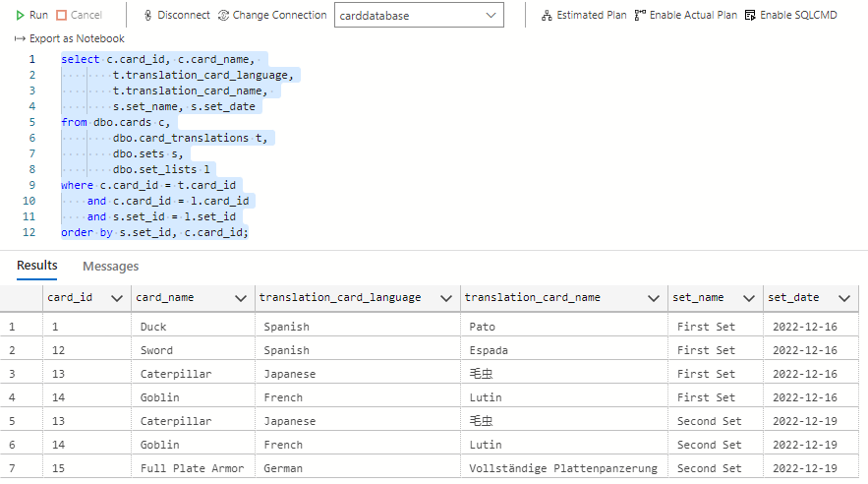Click the card_id column header
868x484 pixels.
pyautogui.click(x=87, y=298)
